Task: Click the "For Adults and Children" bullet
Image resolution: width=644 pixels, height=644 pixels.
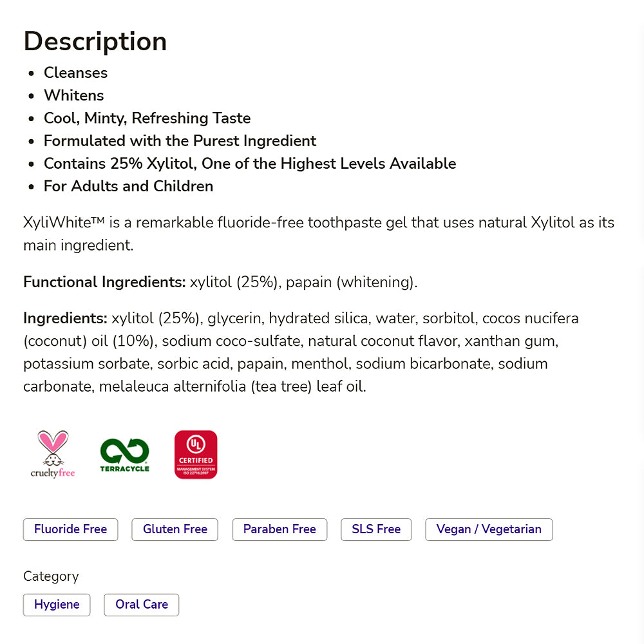Action: click(x=128, y=186)
